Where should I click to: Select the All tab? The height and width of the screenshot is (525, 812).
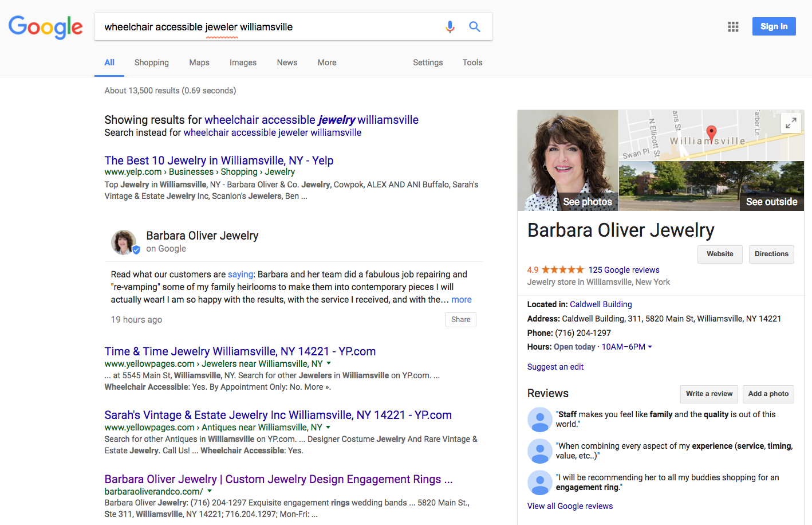click(x=109, y=62)
